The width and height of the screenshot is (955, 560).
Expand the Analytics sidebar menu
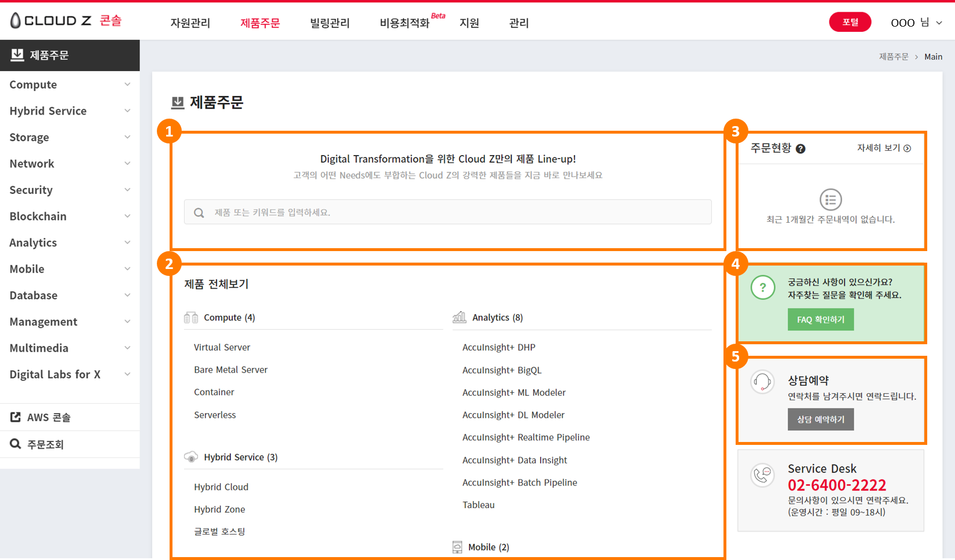click(x=69, y=242)
